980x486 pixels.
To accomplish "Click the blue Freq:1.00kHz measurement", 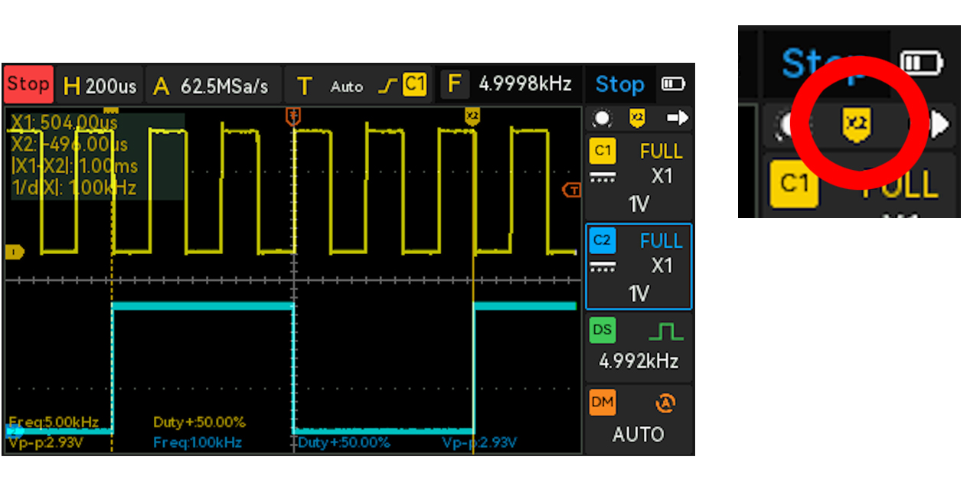I will click(198, 442).
